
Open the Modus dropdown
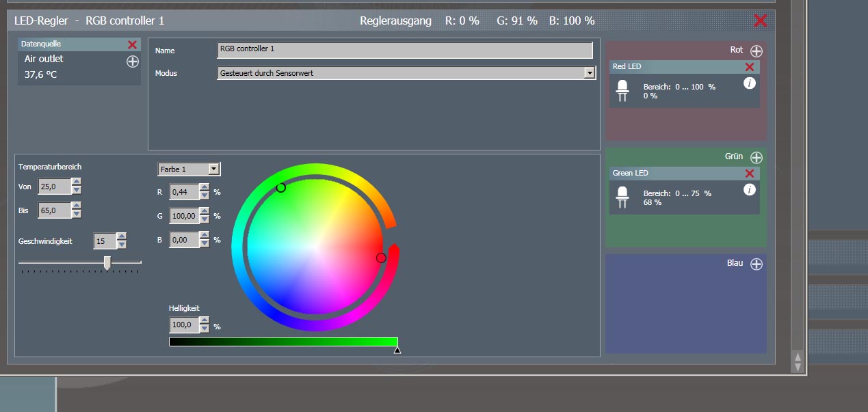point(590,73)
